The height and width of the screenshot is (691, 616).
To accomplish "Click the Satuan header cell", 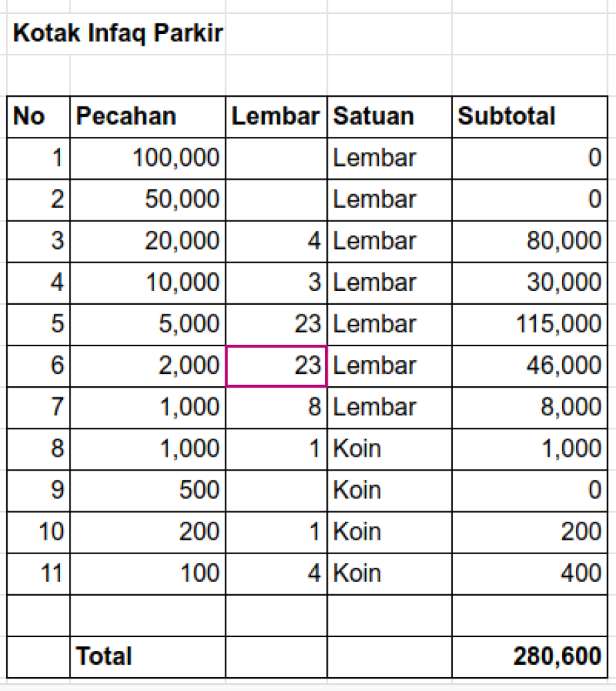I will (389, 117).
